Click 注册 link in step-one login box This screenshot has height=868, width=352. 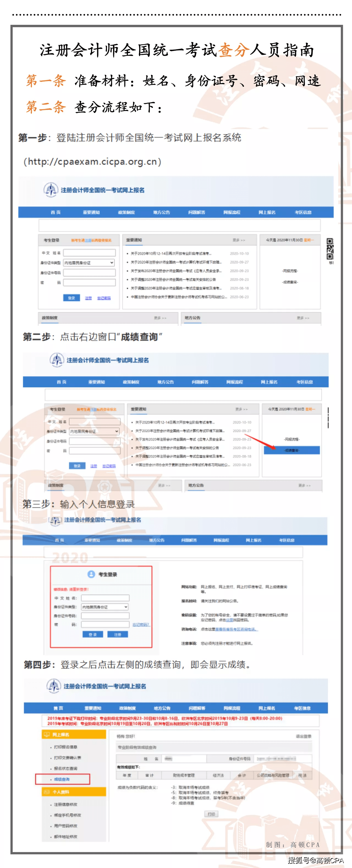tap(88, 298)
